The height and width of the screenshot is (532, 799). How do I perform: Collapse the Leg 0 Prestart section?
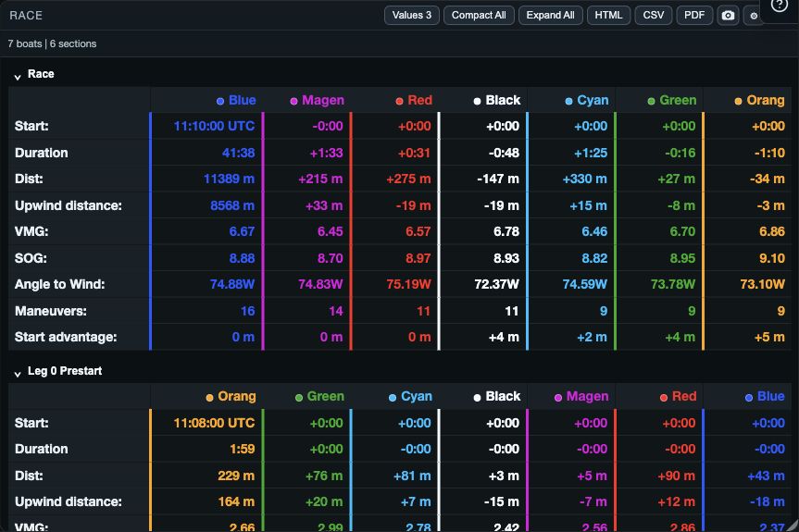tap(18, 373)
